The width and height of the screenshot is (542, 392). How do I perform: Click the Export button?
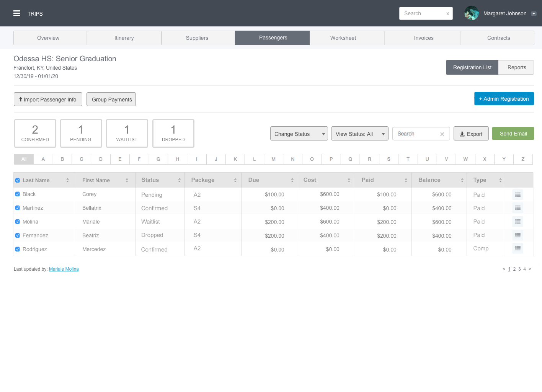pyautogui.click(x=471, y=134)
